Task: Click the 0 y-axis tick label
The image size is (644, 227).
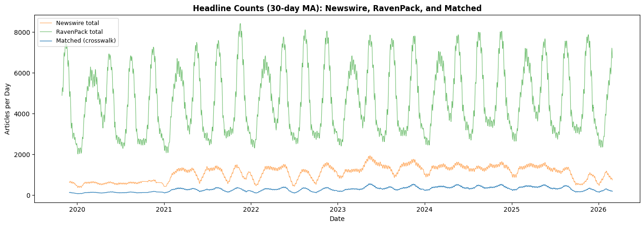Action: tap(29, 195)
